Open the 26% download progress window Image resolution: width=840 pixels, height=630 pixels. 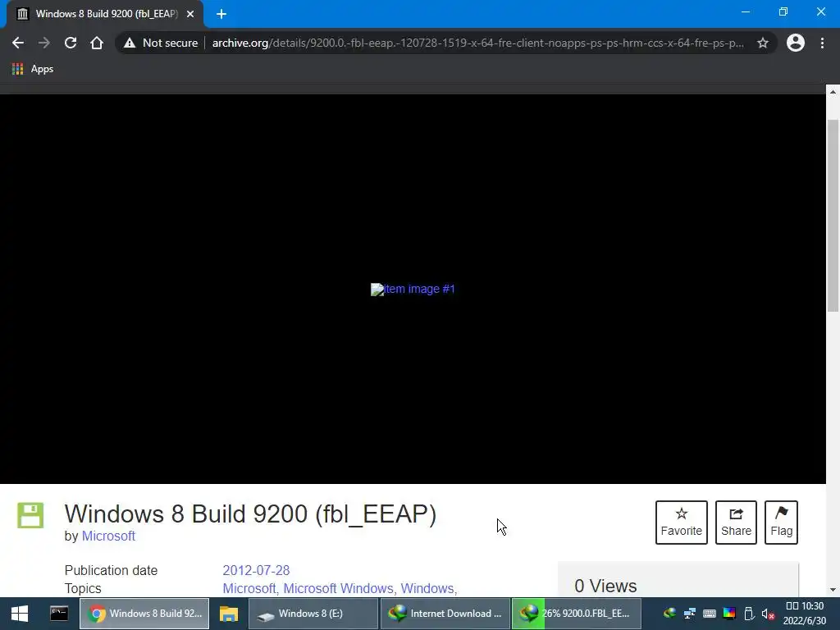click(577, 614)
